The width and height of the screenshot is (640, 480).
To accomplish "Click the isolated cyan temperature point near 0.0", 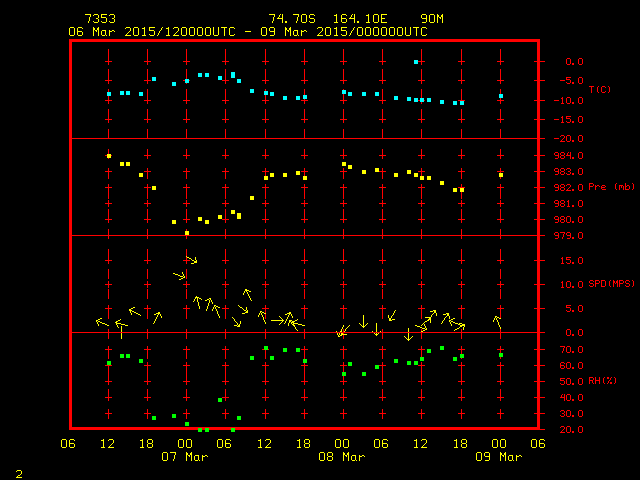I will coord(416,62).
